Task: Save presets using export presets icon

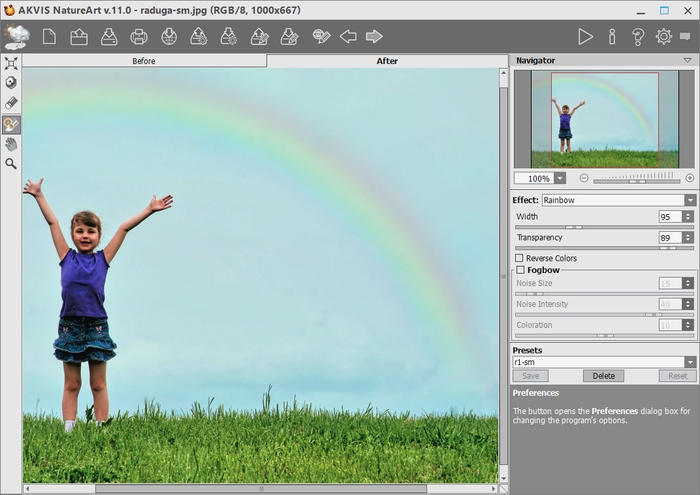Action: (x=229, y=37)
